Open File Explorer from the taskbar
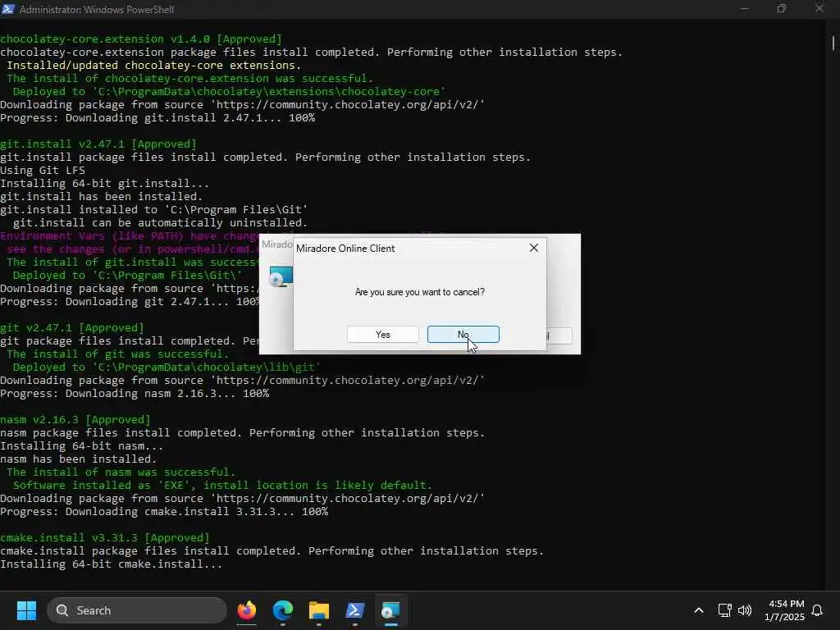 coord(319,610)
